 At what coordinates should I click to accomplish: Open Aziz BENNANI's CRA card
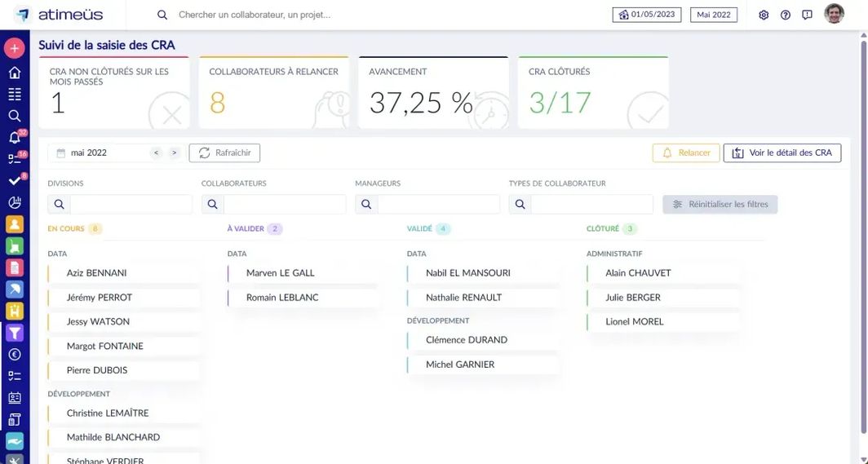coord(122,273)
